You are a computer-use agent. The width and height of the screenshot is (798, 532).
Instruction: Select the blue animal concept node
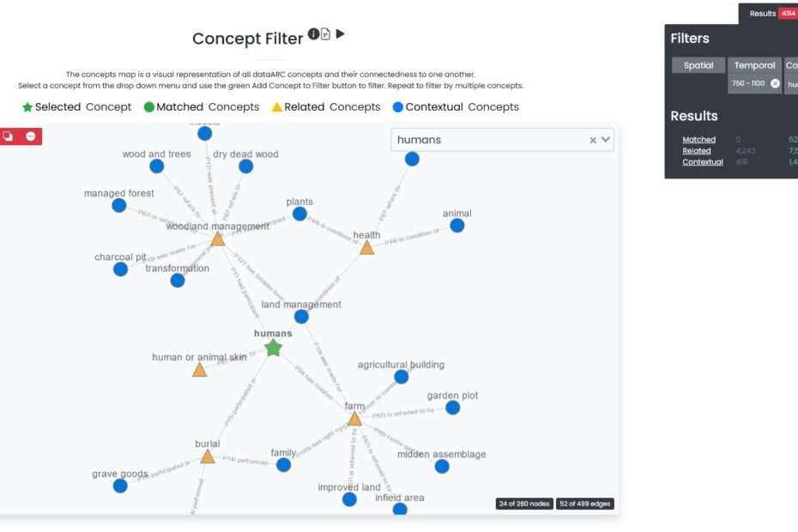click(456, 225)
